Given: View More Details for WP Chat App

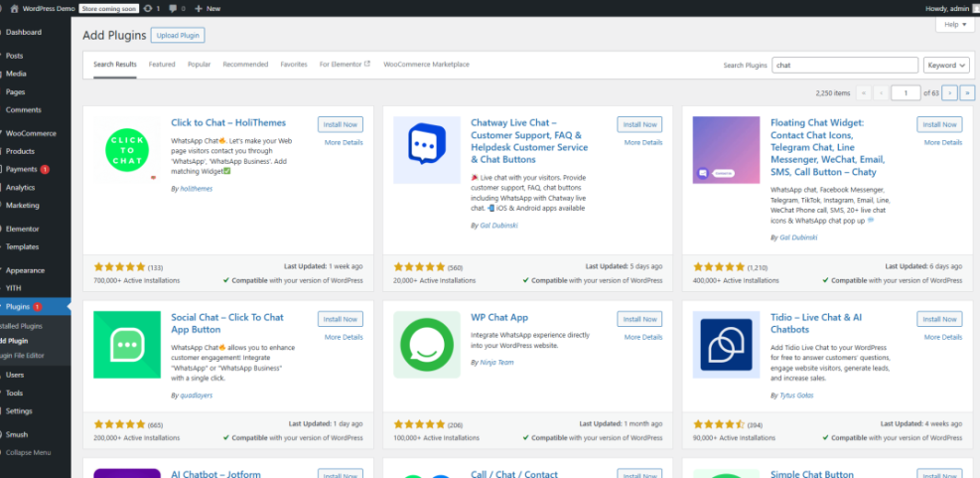Looking at the screenshot, I should point(643,337).
